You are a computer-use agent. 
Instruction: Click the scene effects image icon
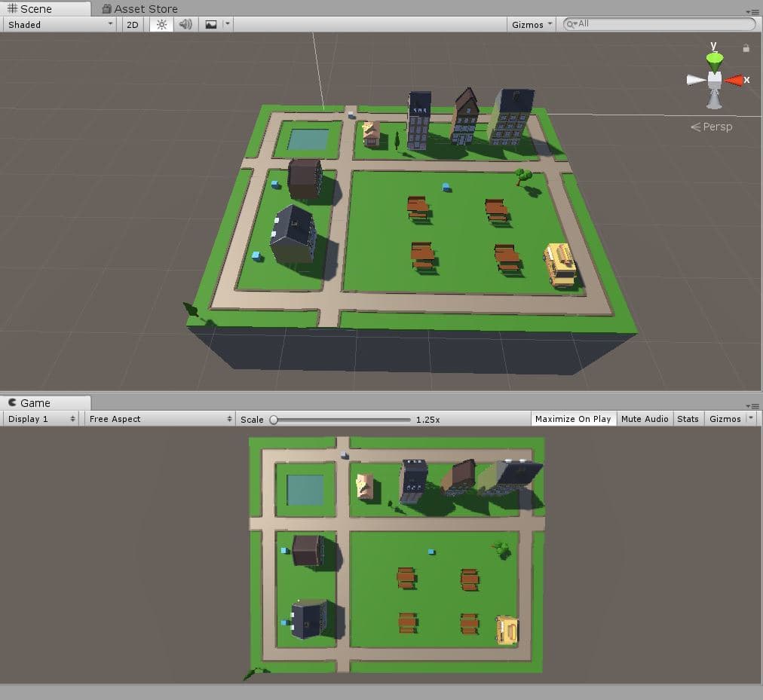[210, 24]
